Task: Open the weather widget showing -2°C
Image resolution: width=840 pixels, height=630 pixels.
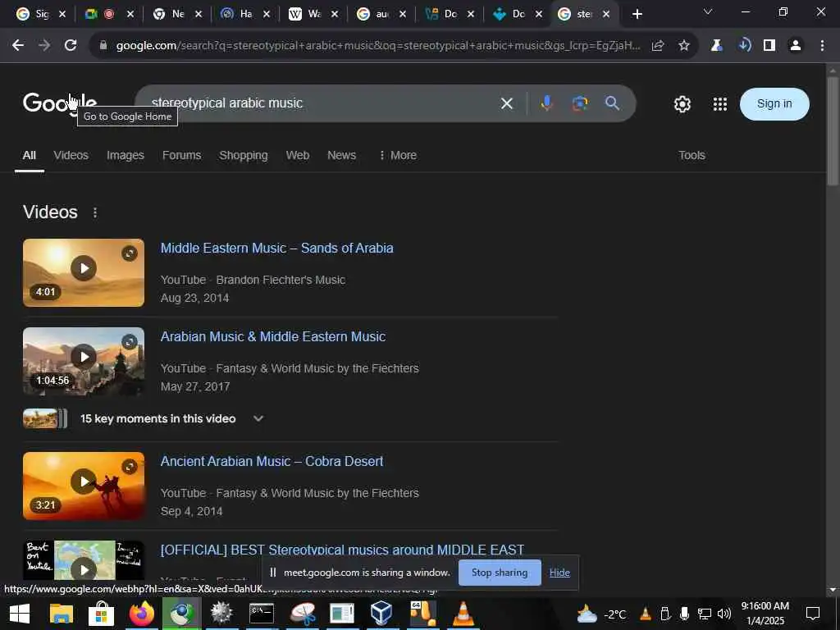Action: pos(601,614)
